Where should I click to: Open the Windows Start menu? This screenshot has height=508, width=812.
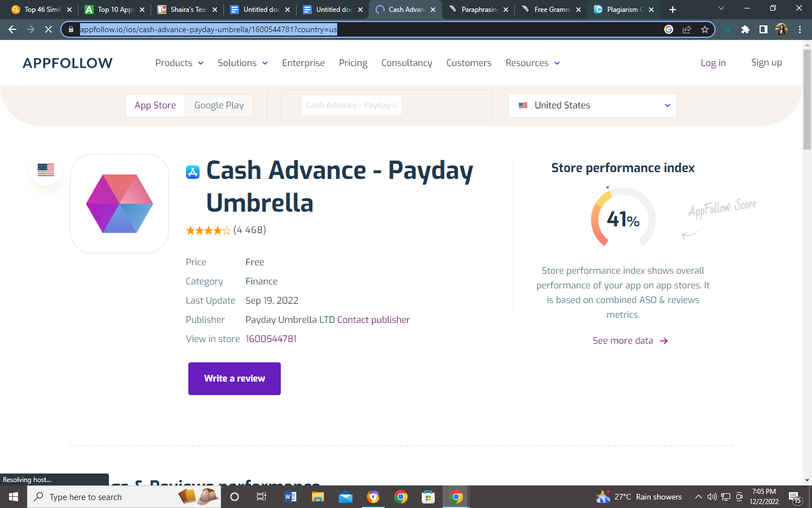[x=14, y=497]
